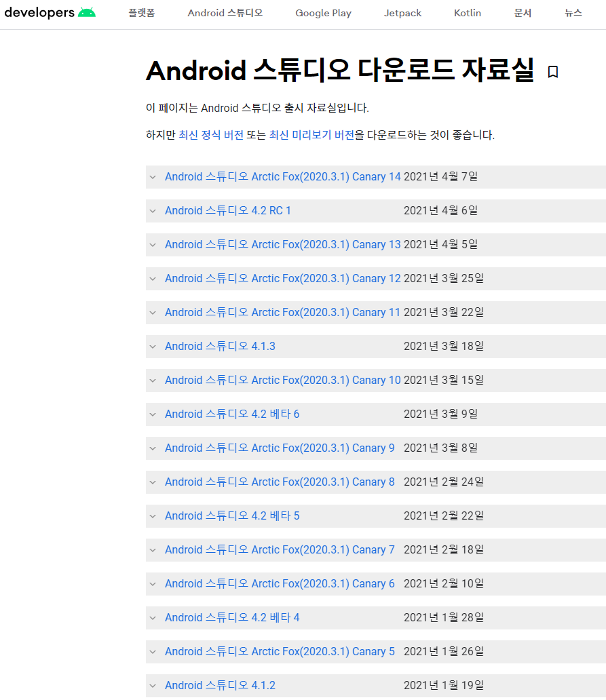Expand the 4.2 RC 1 chevron

[x=153, y=211]
